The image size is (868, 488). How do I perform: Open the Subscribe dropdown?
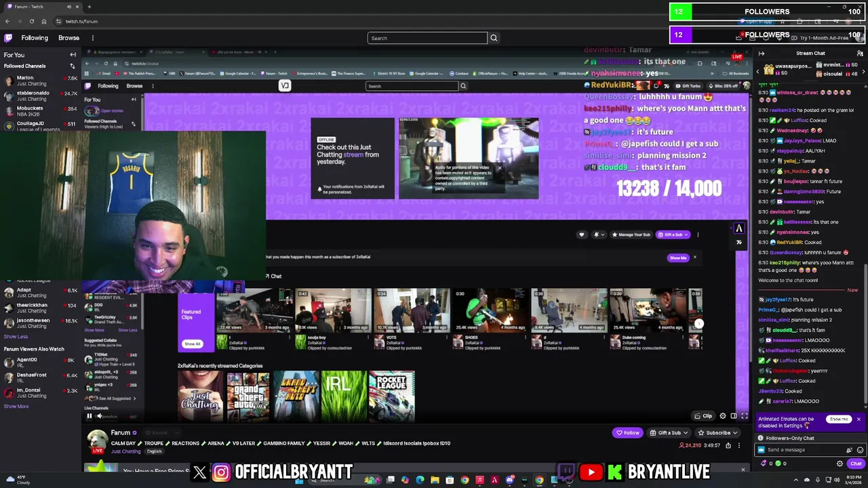click(x=717, y=432)
